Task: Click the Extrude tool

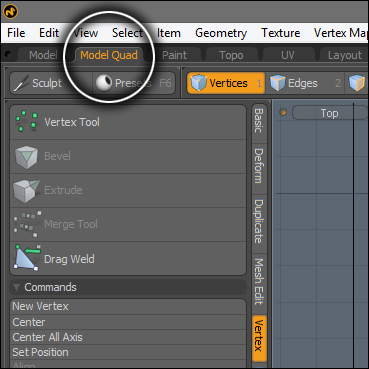Action: pos(128,190)
